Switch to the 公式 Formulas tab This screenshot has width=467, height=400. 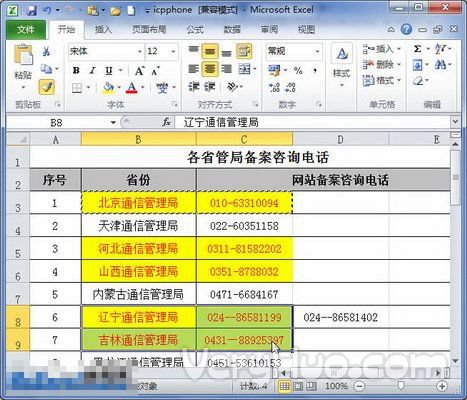[195, 30]
